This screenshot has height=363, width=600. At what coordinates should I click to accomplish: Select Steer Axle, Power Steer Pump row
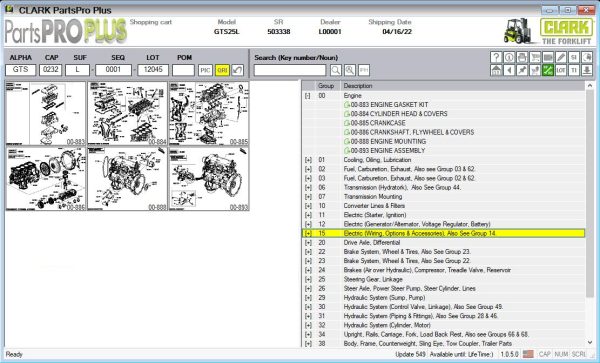click(443, 288)
